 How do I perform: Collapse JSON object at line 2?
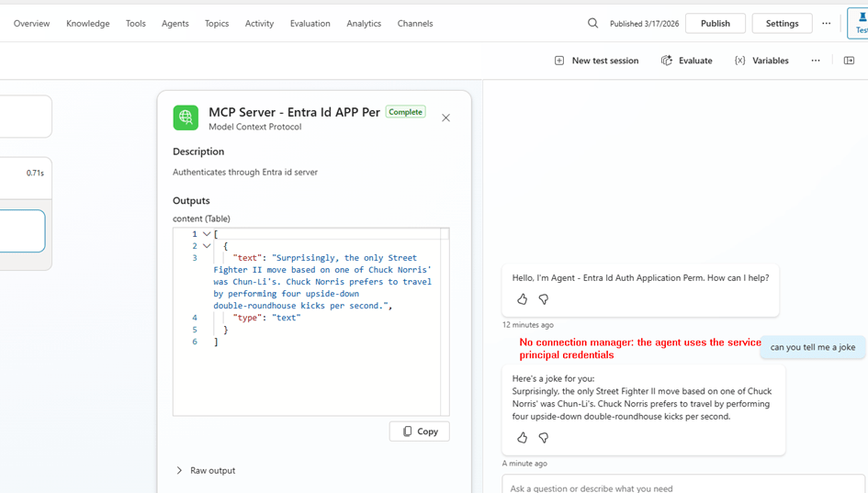[207, 246]
